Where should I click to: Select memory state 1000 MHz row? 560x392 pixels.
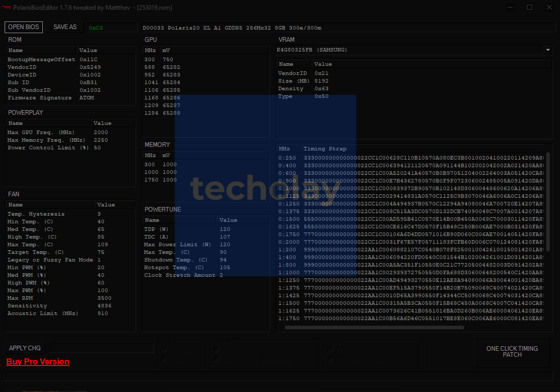[206, 172]
